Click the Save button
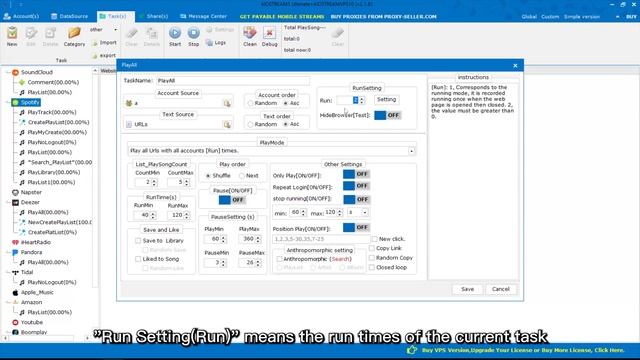The image size is (640, 360). coord(467,289)
